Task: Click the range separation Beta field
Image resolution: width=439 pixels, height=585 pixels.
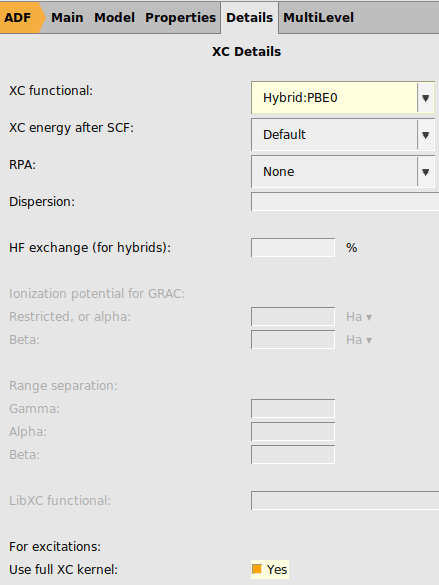Action: tap(293, 455)
